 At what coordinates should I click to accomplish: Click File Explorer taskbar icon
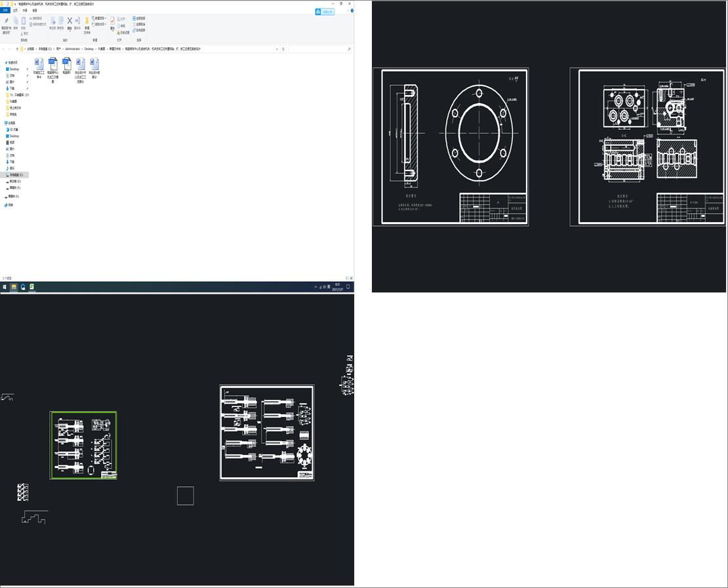tap(14, 287)
